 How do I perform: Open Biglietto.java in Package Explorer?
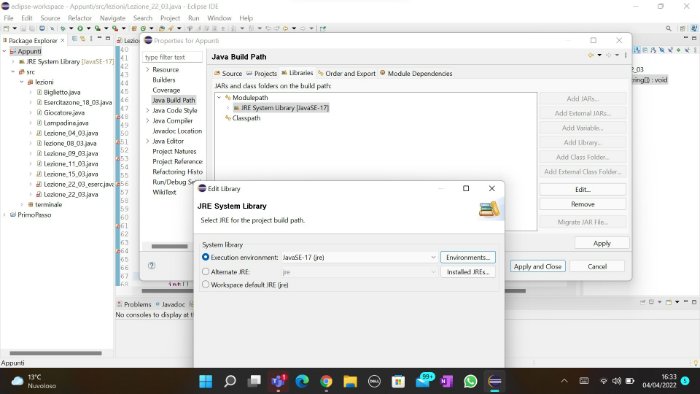point(62,92)
